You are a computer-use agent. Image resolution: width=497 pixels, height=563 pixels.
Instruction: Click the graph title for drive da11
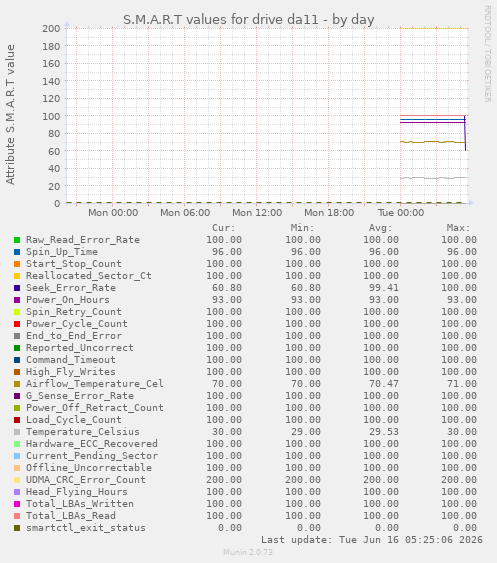[248, 19]
